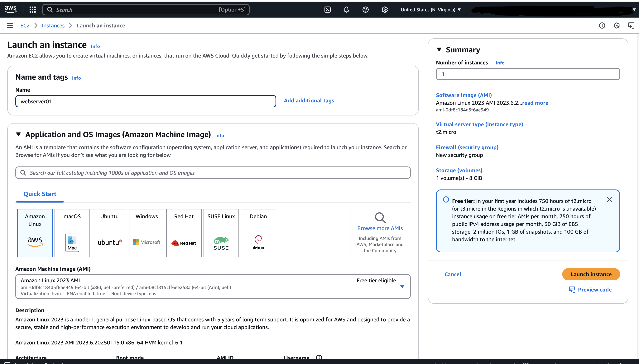Select the Amazon Linux AMI tile
Screen dimensions: 639x364
[35, 233]
